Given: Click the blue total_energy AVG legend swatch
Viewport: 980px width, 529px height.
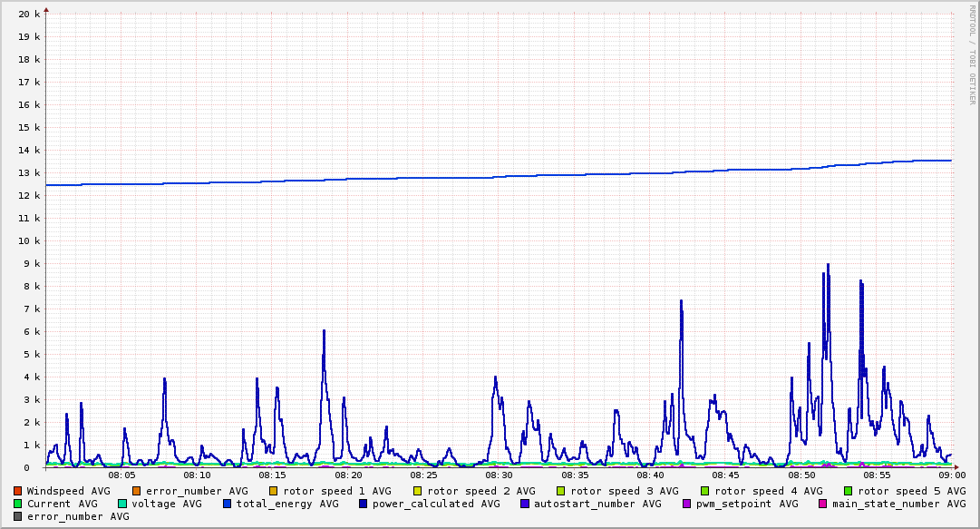Looking at the screenshot, I should 228,504.
